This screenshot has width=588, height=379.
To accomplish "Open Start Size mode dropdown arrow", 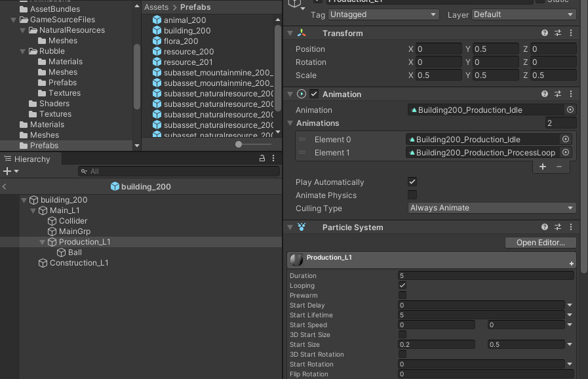I will click(570, 344).
